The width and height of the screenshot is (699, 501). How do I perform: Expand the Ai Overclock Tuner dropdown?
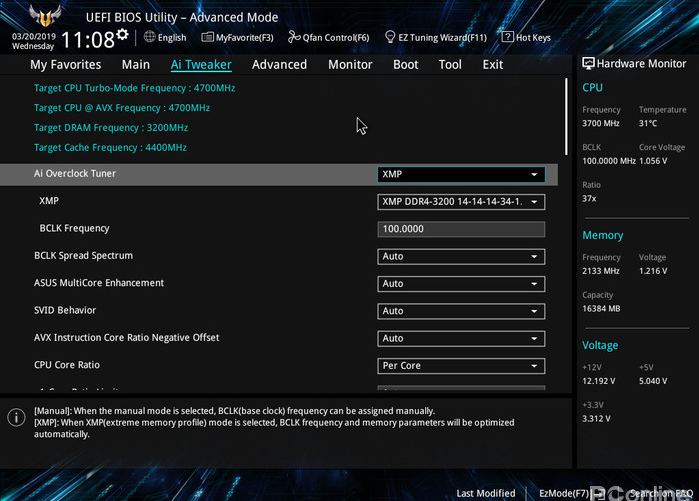click(x=461, y=174)
